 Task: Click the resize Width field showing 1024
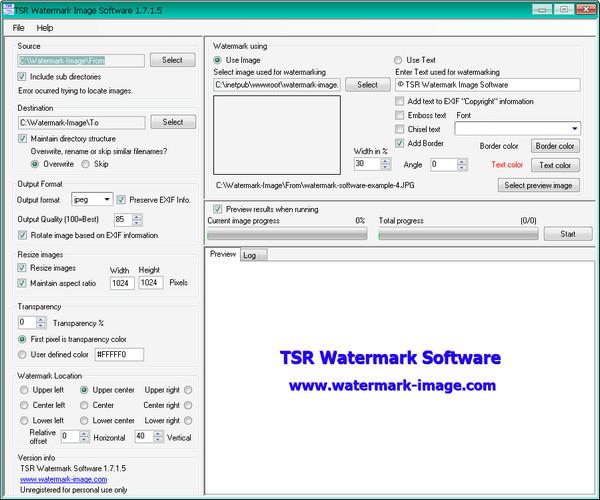[x=122, y=283]
